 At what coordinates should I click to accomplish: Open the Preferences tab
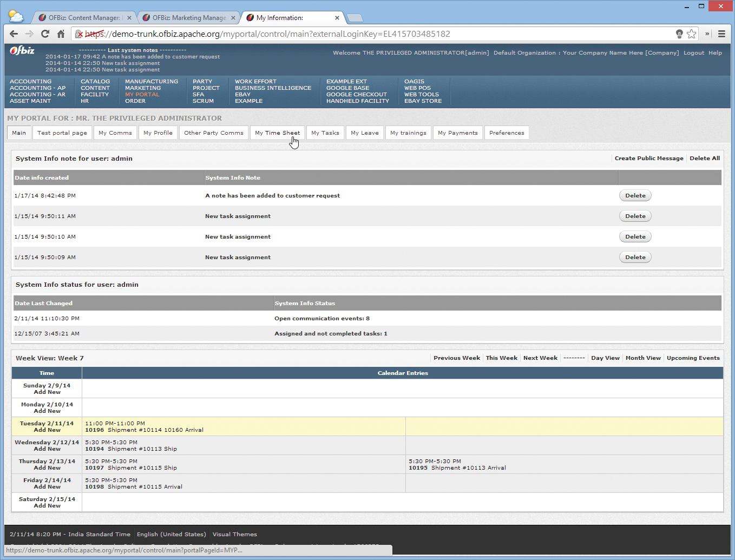[507, 133]
